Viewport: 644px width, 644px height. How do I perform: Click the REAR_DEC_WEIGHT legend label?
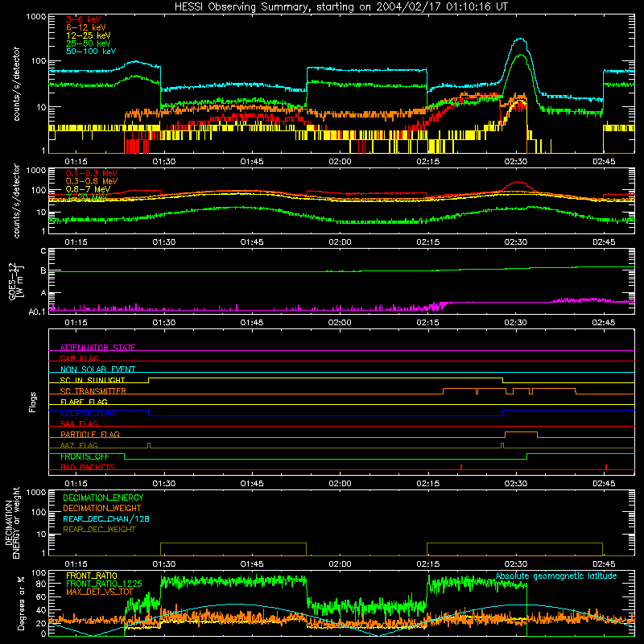pos(99,530)
